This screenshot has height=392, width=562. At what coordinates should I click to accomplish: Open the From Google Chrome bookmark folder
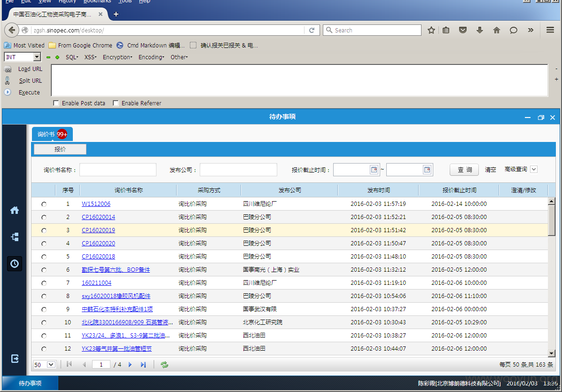[x=81, y=45]
